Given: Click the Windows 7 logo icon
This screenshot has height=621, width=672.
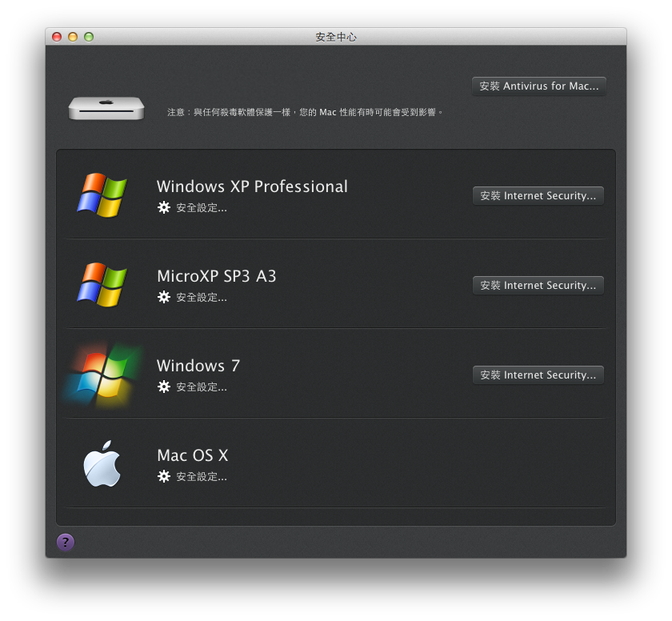Looking at the screenshot, I should [x=103, y=375].
